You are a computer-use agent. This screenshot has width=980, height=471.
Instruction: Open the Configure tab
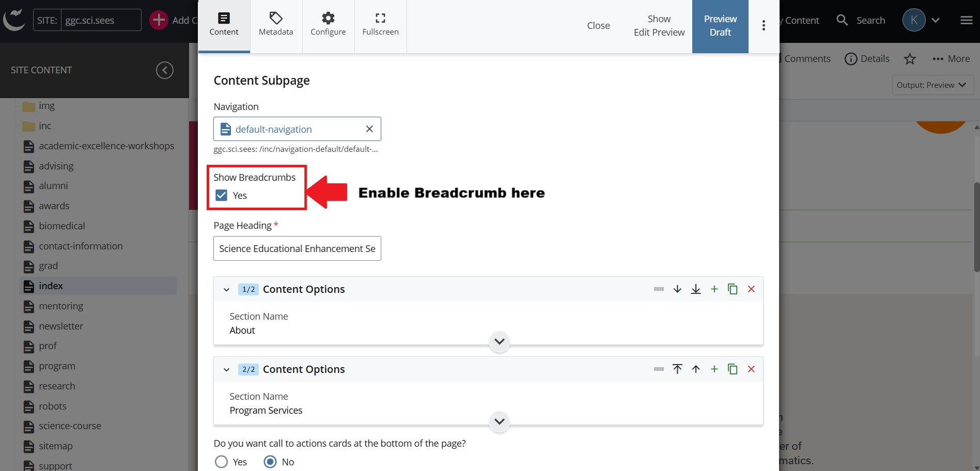(328, 25)
